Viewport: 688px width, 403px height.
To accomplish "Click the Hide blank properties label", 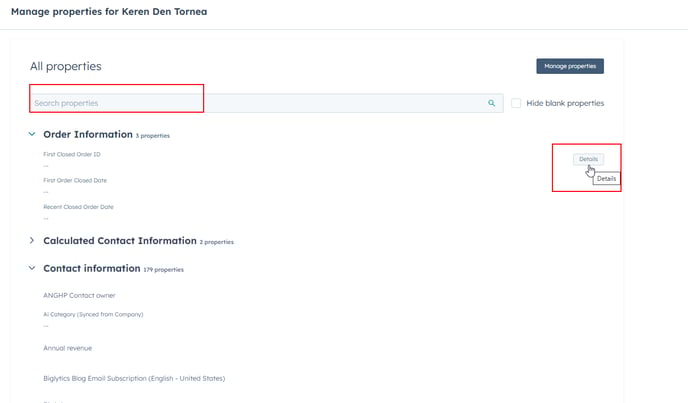I will pyautogui.click(x=565, y=103).
